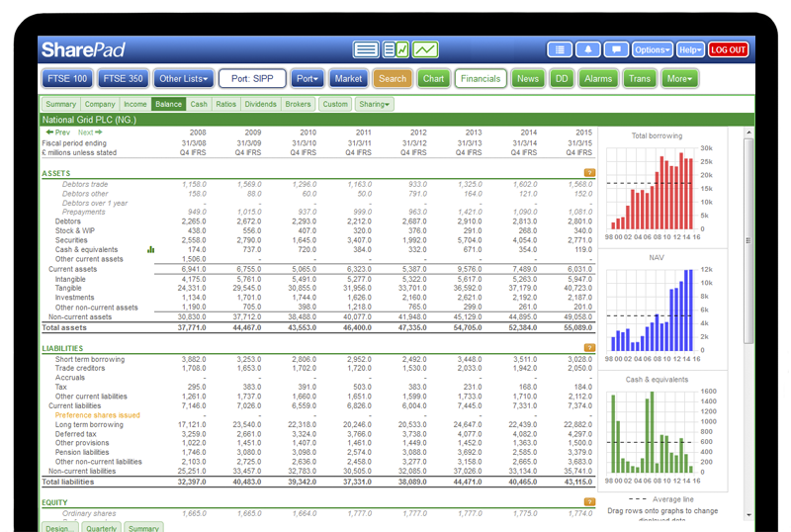
Task: Click the alarm bell notification icon
Action: click(588, 49)
